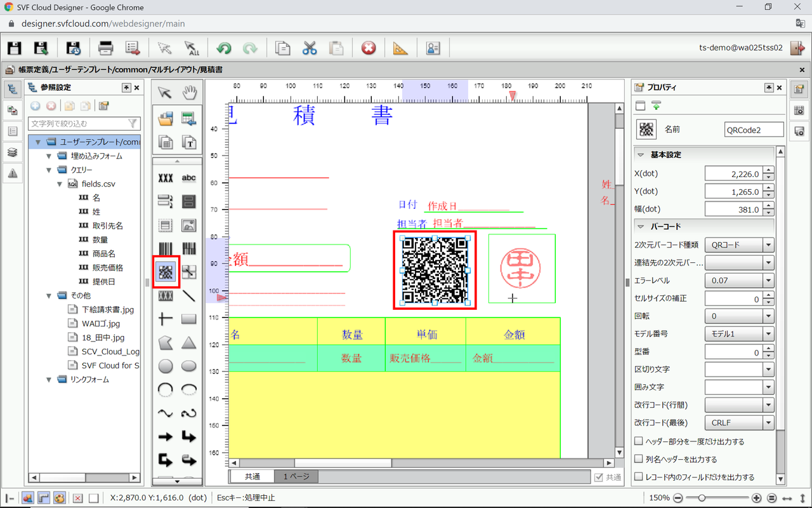This screenshot has height=508, width=812.
Task: Click the scissors Cut icon
Action: click(309, 48)
